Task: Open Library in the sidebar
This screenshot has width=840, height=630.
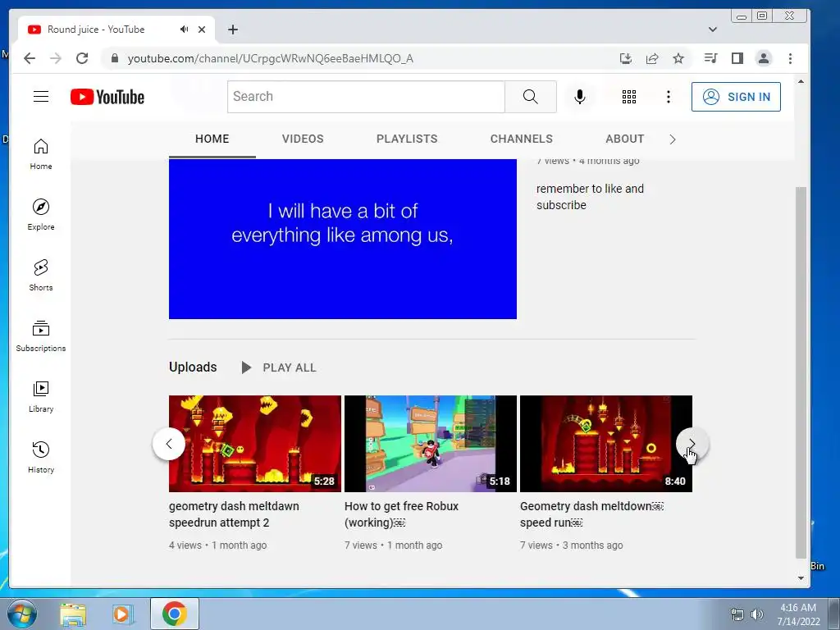Action: coord(41,396)
